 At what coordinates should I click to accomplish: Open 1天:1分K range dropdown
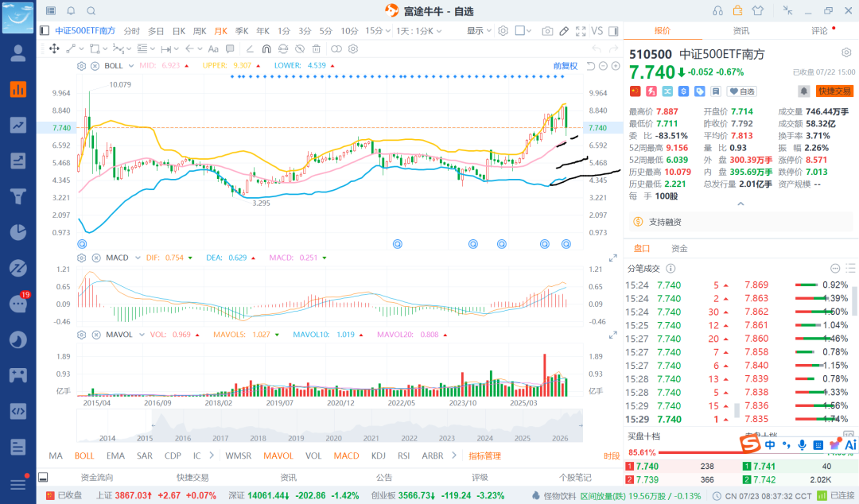coord(419,31)
